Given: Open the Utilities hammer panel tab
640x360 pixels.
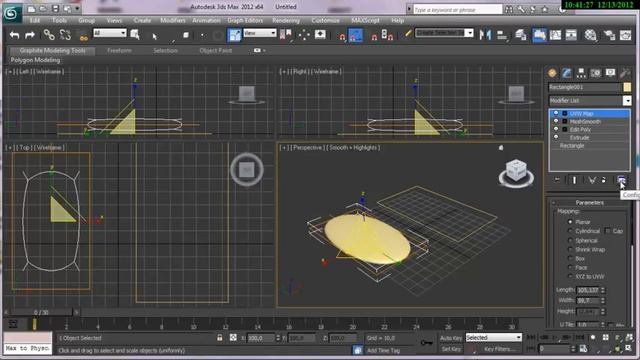Looking at the screenshot, I should pyautogui.click(x=624, y=73).
